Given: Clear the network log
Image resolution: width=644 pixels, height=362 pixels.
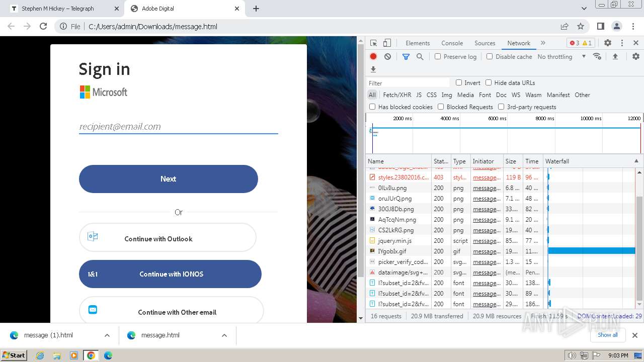Looking at the screenshot, I should [x=387, y=56].
